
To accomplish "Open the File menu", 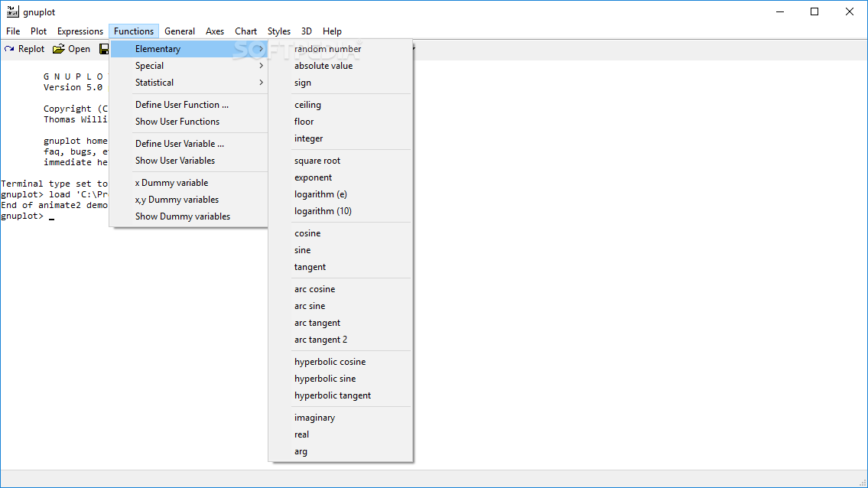I will (13, 31).
